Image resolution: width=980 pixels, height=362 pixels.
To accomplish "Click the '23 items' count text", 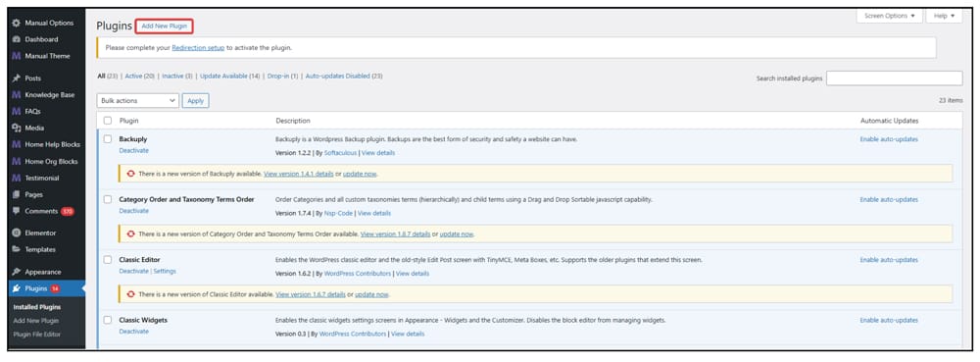I will point(951,101).
